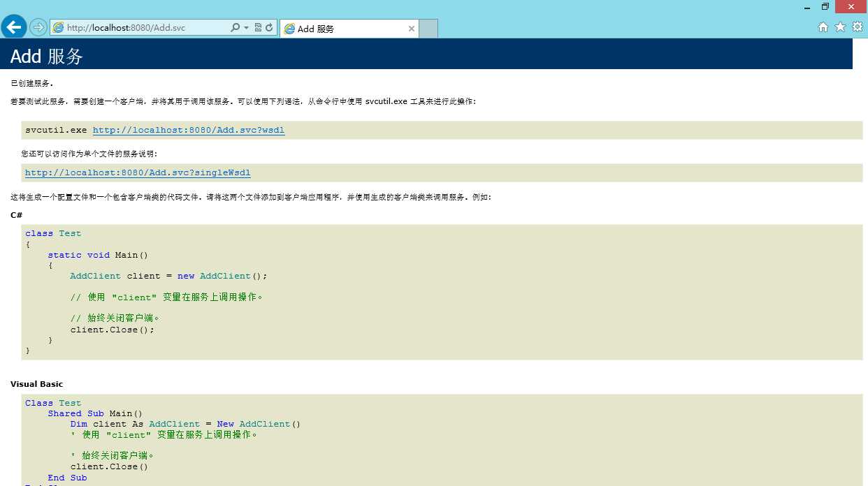Close the Add 服务 tab
The height and width of the screenshot is (486, 868).
coord(411,29)
